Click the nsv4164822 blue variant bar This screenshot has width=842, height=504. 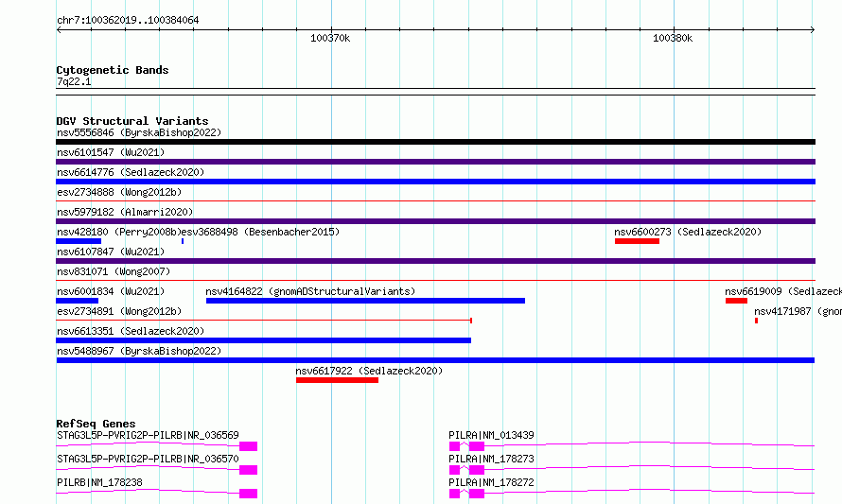pyautogui.click(x=366, y=301)
